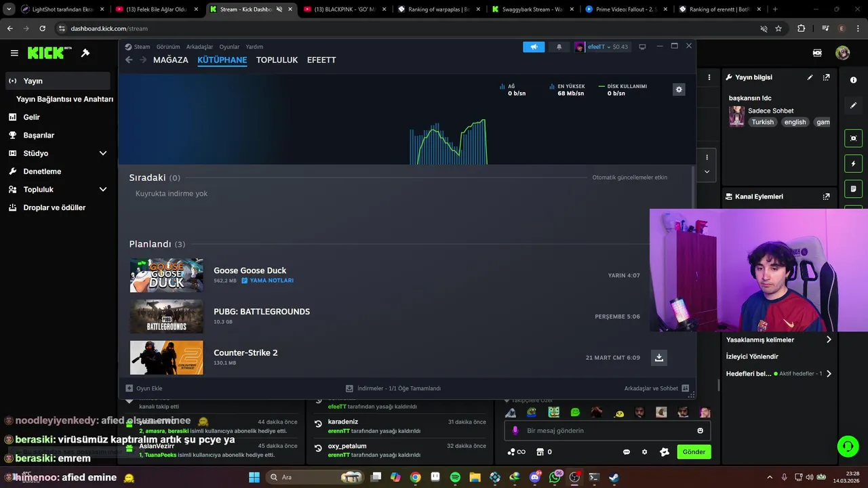Click the english tag

click(795, 122)
